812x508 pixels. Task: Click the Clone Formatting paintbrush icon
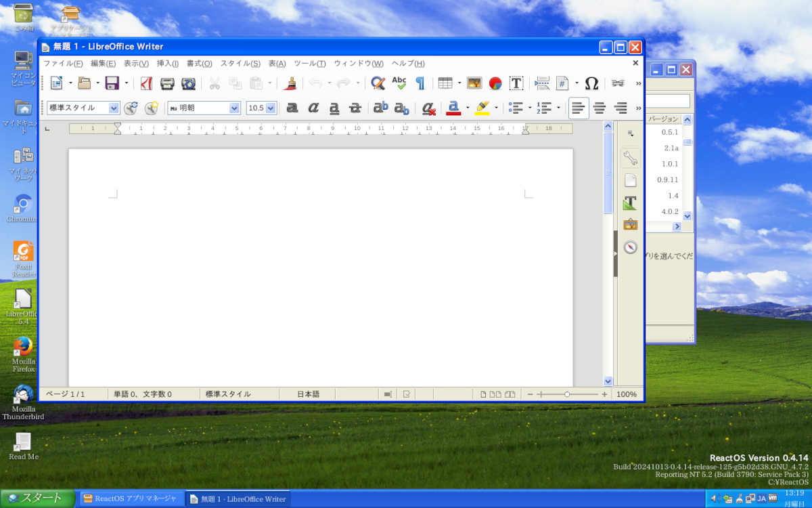coord(290,83)
